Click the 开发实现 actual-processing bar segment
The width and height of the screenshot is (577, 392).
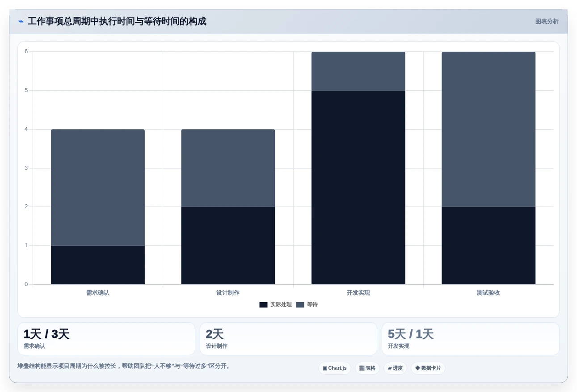coord(358,187)
